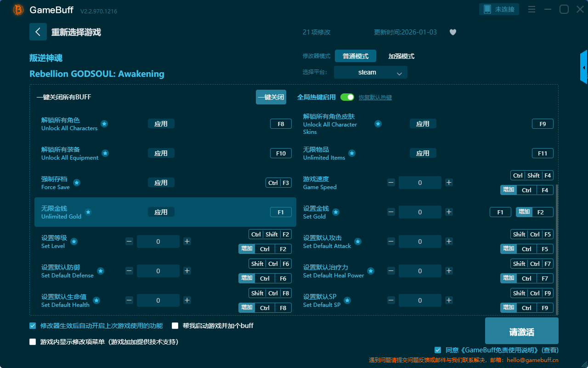
Task: Click star icon beside Set Default Attack
Action: [358, 241]
